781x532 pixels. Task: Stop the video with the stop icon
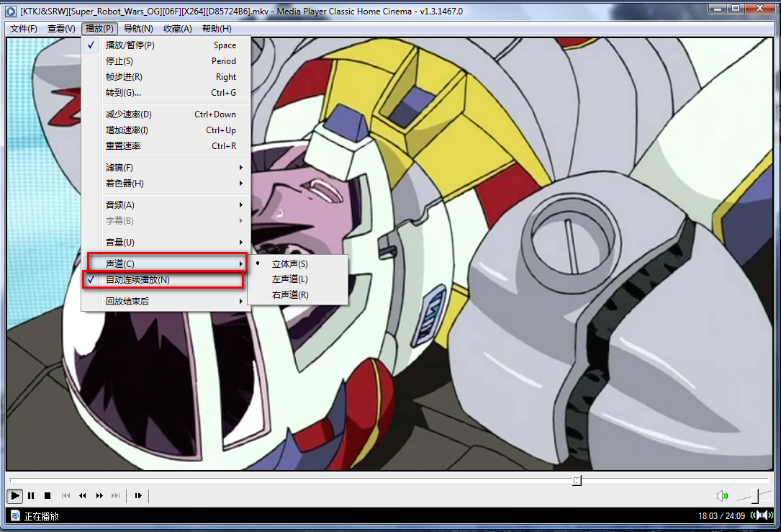pos(48,495)
